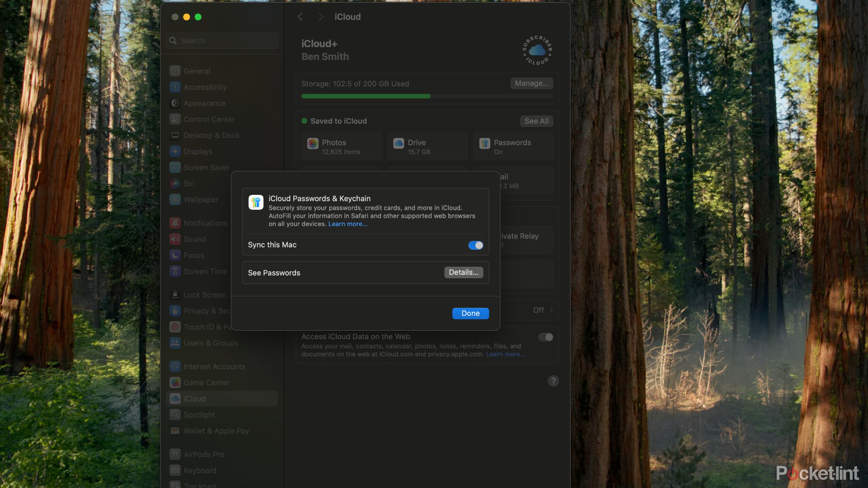Open Wallpaper settings icon
The image size is (868, 488).
pyautogui.click(x=175, y=200)
